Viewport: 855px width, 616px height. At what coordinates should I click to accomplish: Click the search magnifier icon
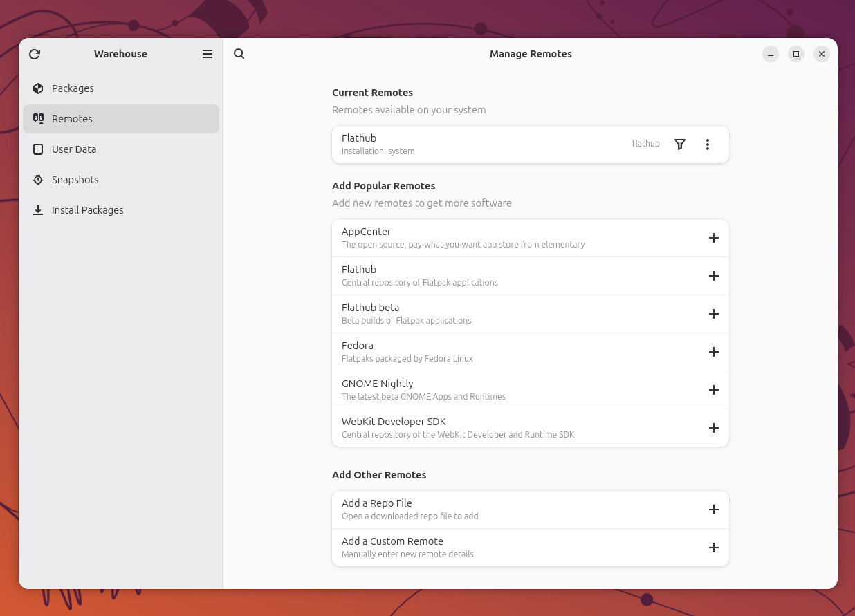[x=239, y=54]
